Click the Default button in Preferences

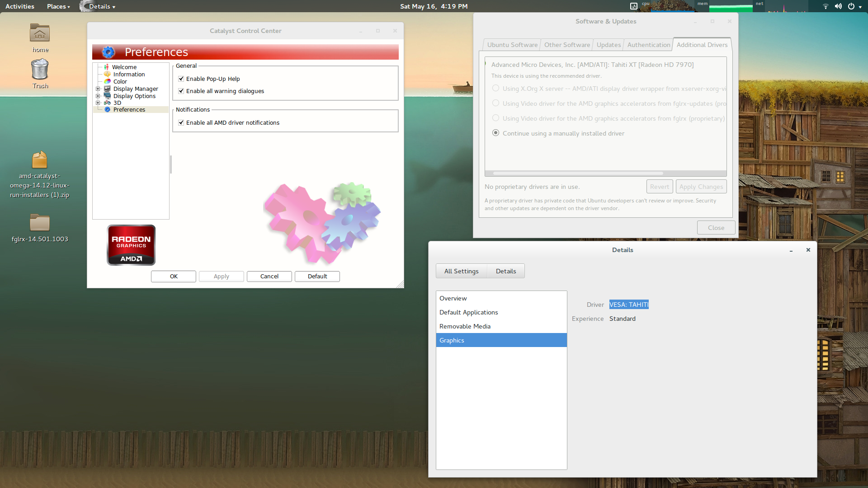[317, 276]
